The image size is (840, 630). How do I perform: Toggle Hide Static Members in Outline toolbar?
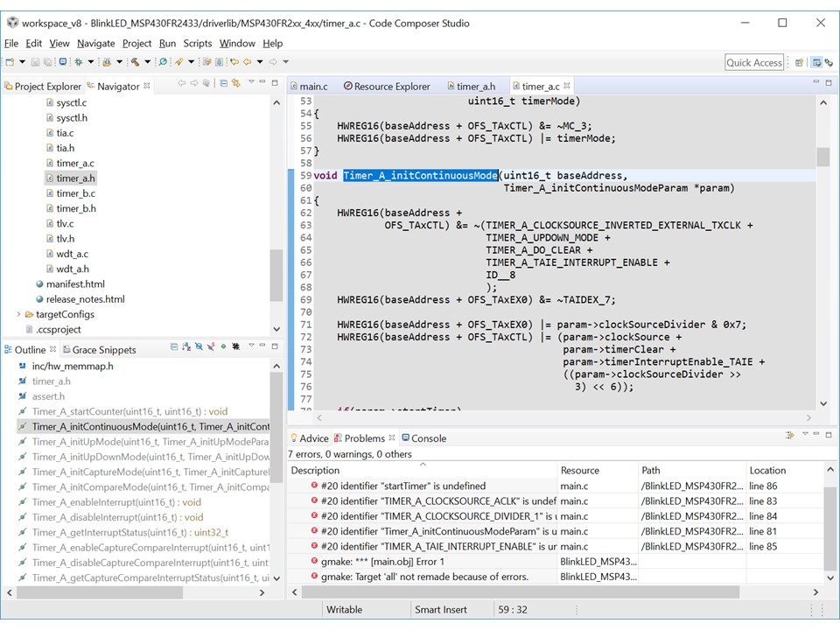tap(210, 347)
